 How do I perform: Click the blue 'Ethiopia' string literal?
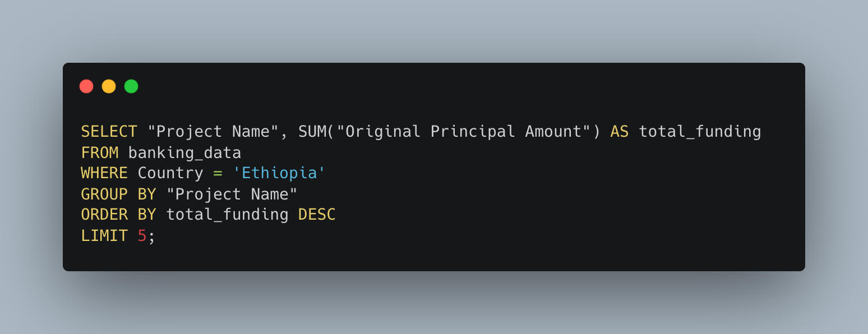coord(279,173)
